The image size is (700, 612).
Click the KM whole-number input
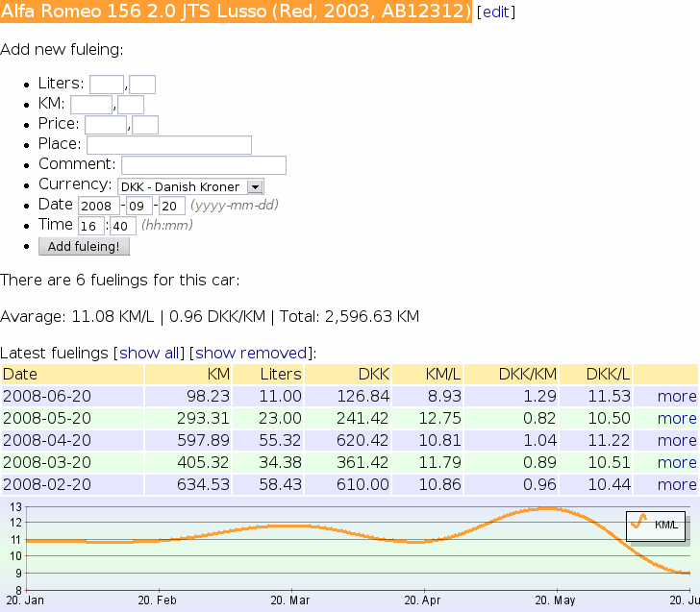pos(91,105)
